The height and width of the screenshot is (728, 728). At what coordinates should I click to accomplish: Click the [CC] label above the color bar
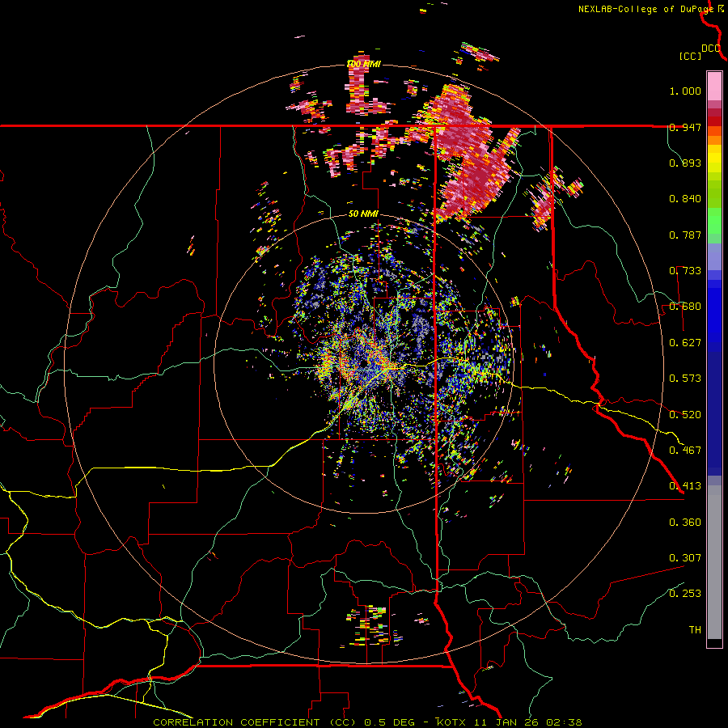point(691,56)
